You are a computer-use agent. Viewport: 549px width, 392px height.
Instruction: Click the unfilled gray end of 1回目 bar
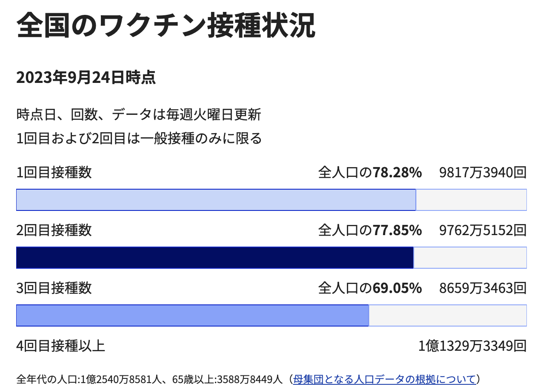(x=471, y=200)
